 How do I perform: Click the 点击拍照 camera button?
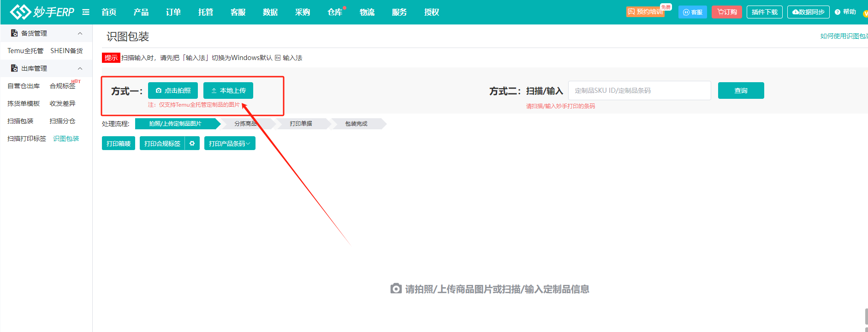pyautogui.click(x=173, y=91)
